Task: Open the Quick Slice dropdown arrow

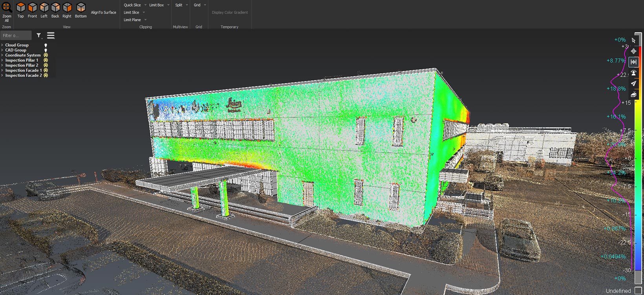Action: (145, 5)
